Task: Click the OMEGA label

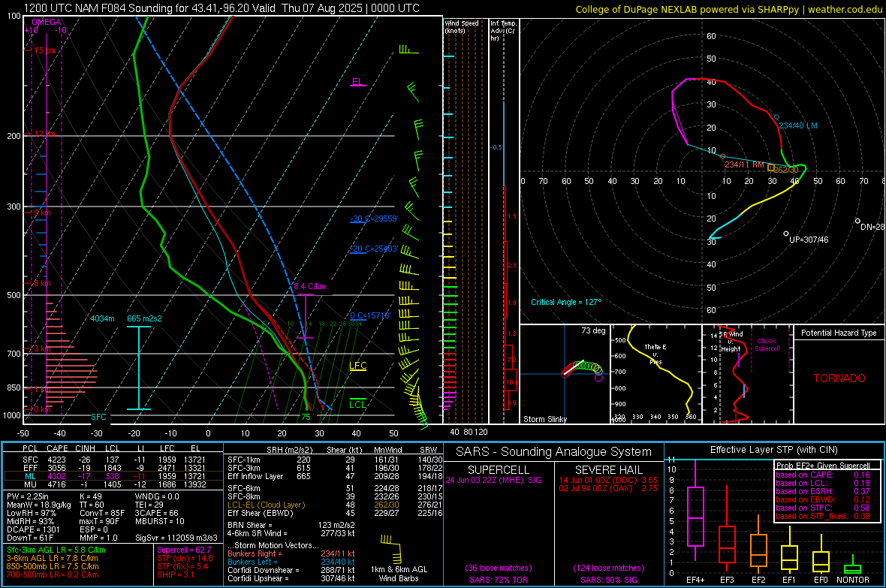Action: pyautogui.click(x=47, y=22)
